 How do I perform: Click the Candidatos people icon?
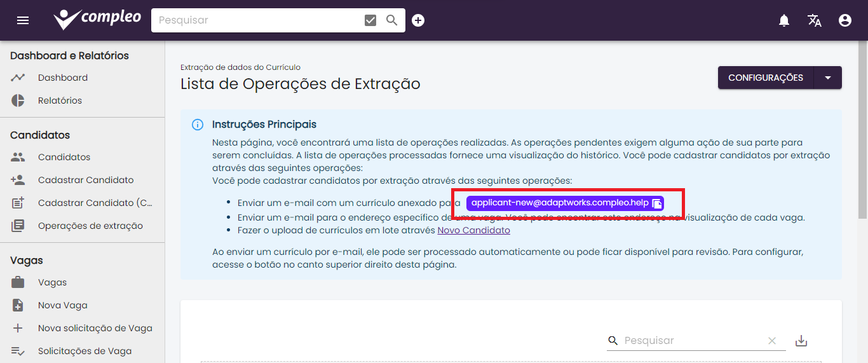pyautogui.click(x=18, y=157)
